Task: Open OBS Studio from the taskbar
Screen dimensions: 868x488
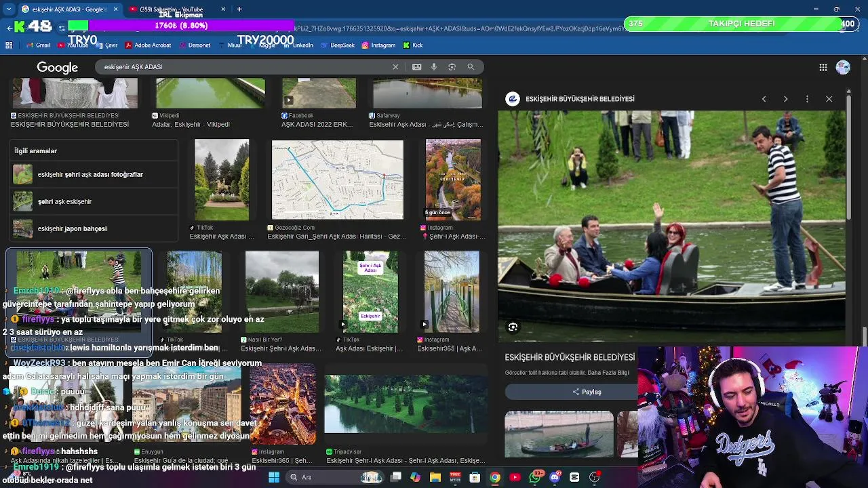Action: click(595, 477)
